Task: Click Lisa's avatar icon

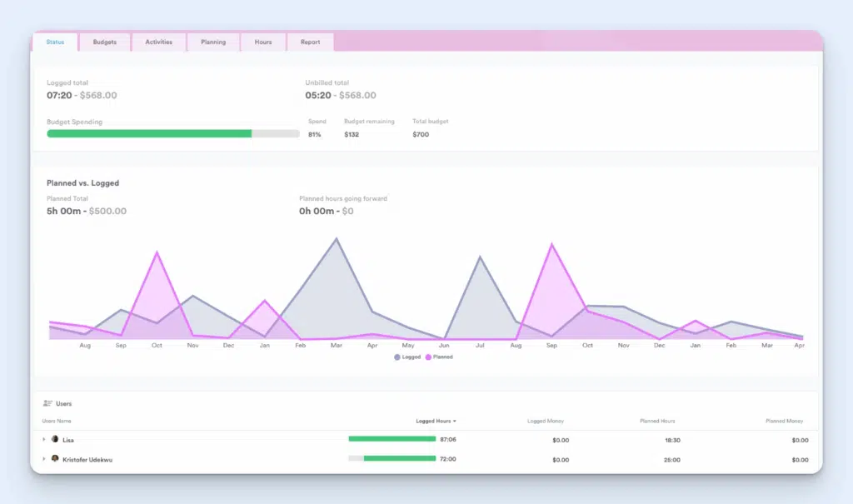Action: pyautogui.click(x=55, y=439)
